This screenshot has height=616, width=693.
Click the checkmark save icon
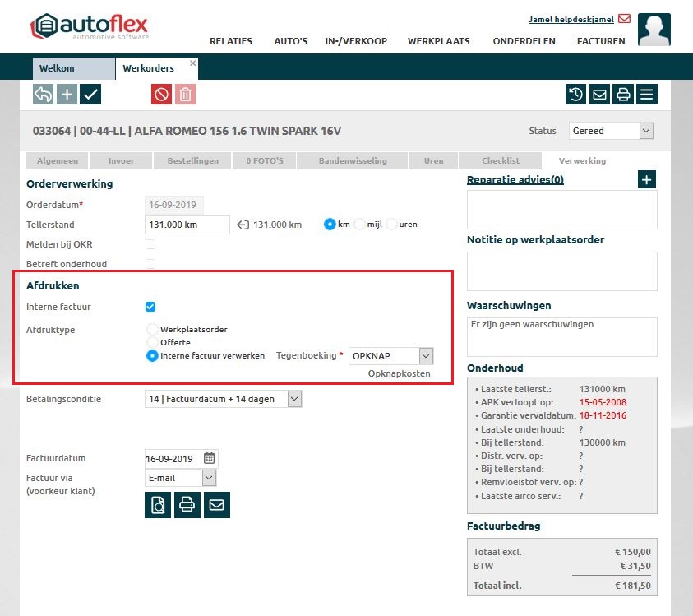click(90, 95)
